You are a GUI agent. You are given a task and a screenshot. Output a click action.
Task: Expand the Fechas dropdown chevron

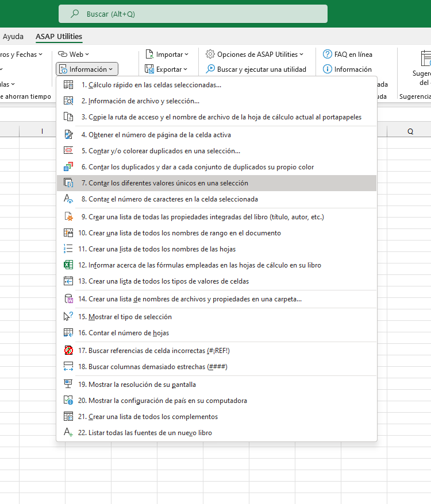41,55
